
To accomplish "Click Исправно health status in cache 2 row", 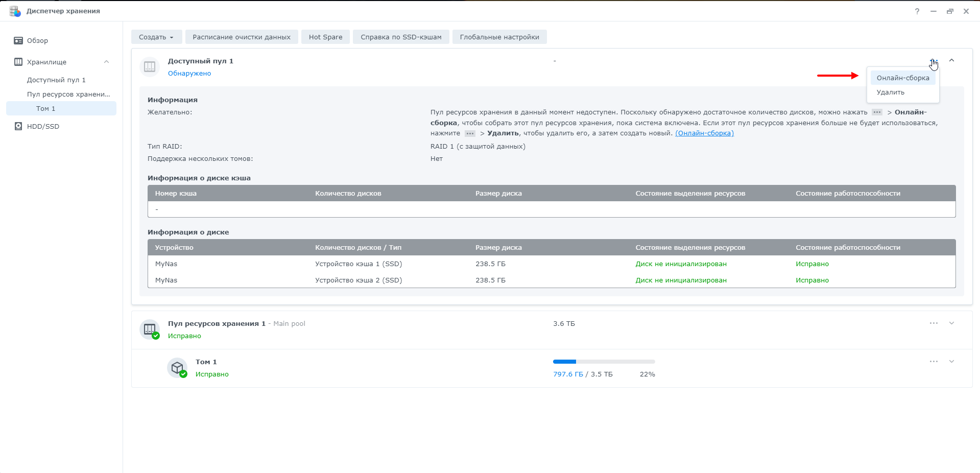I will (812, 280).
